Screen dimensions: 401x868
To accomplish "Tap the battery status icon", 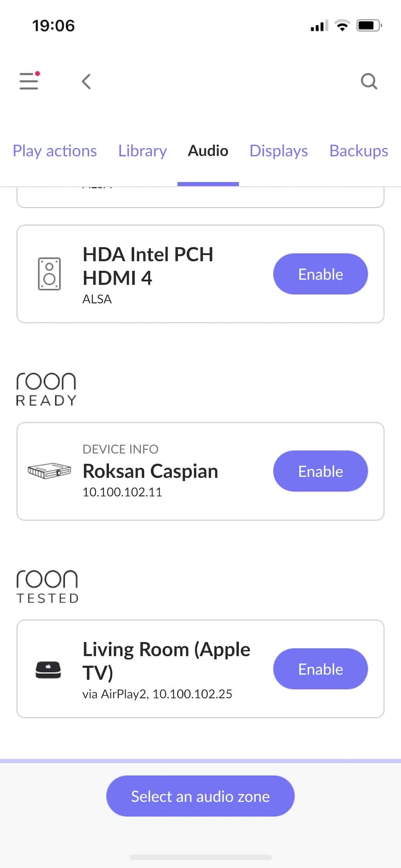I will coord(369,26).
